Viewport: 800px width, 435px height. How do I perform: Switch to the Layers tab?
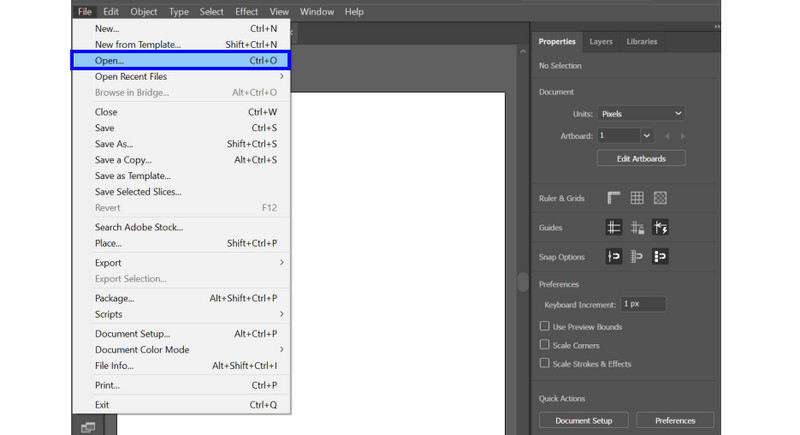[601, 42]
